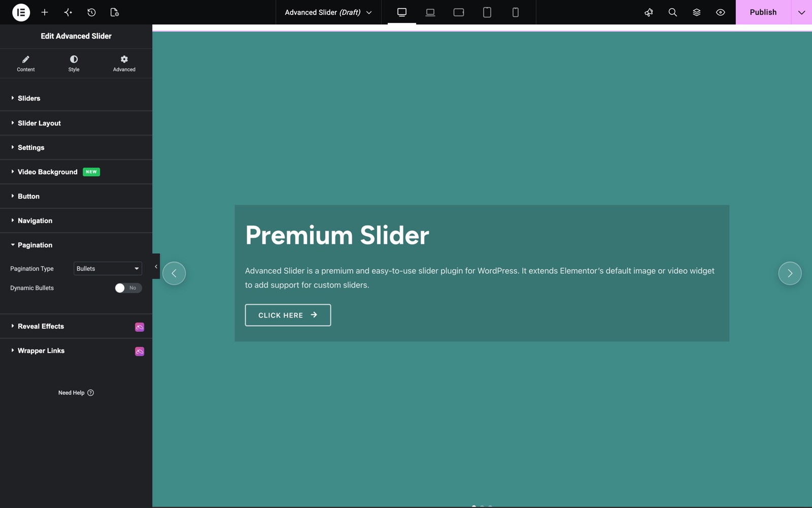Image resolution: width=812 pixels, height=508 pixels.
Task: Open the Pagination Type dropdown
Action: coord(108,269)
